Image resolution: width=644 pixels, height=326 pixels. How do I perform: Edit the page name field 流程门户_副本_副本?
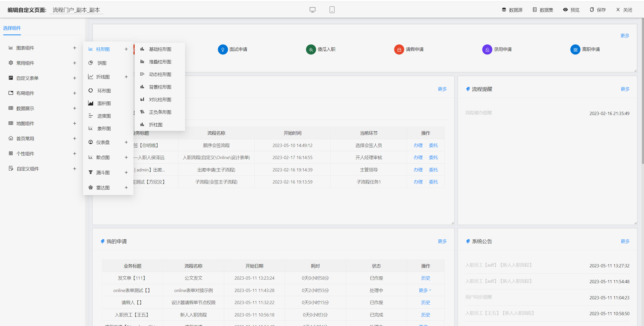[76, 10]
